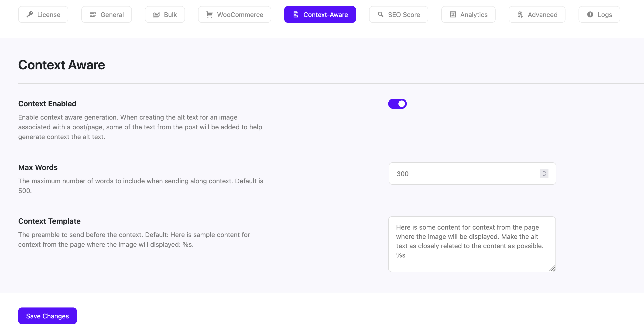Switch to the SEO Score tab

coord(398,14)
